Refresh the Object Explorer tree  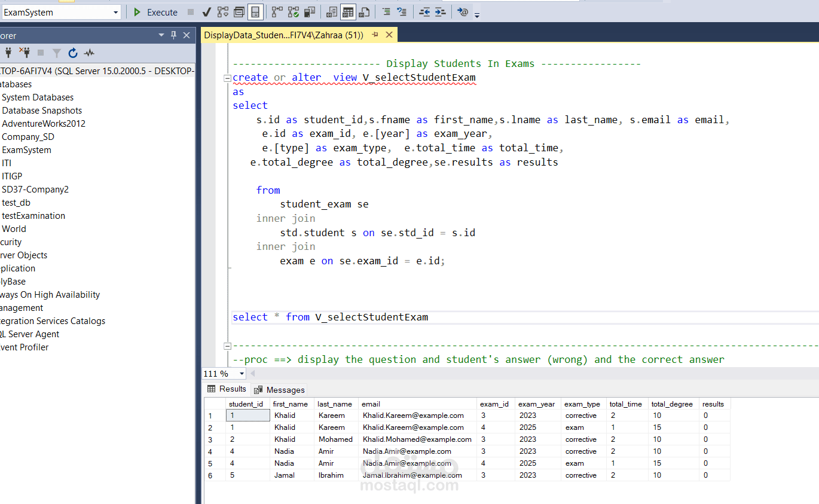click(x=73, y=53)
